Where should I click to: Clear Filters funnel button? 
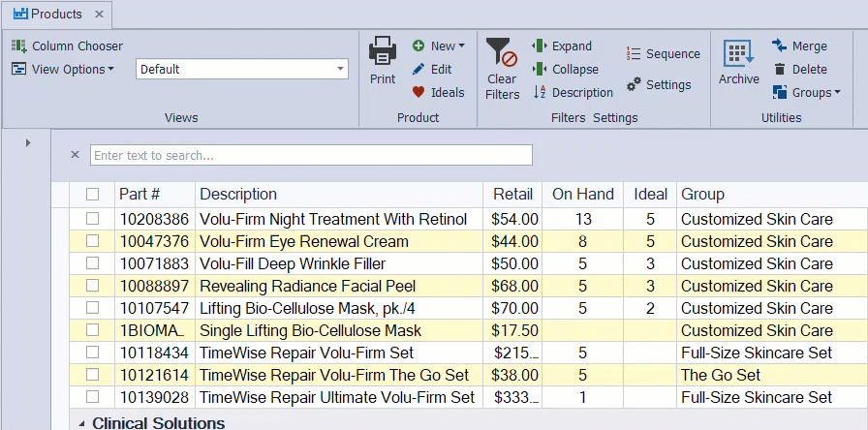[x=502, y=69]
